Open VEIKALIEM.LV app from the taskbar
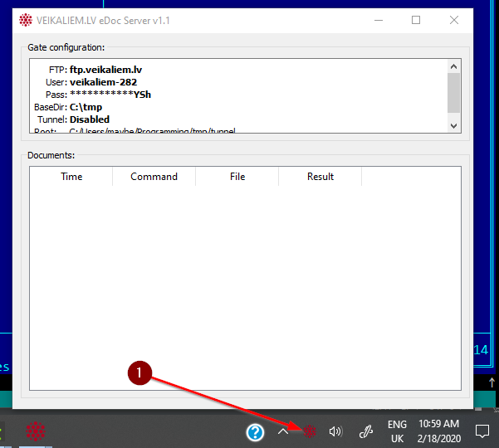Image resolution: width=499 pixels, height=448 pixels. click(x=35, y=431)
